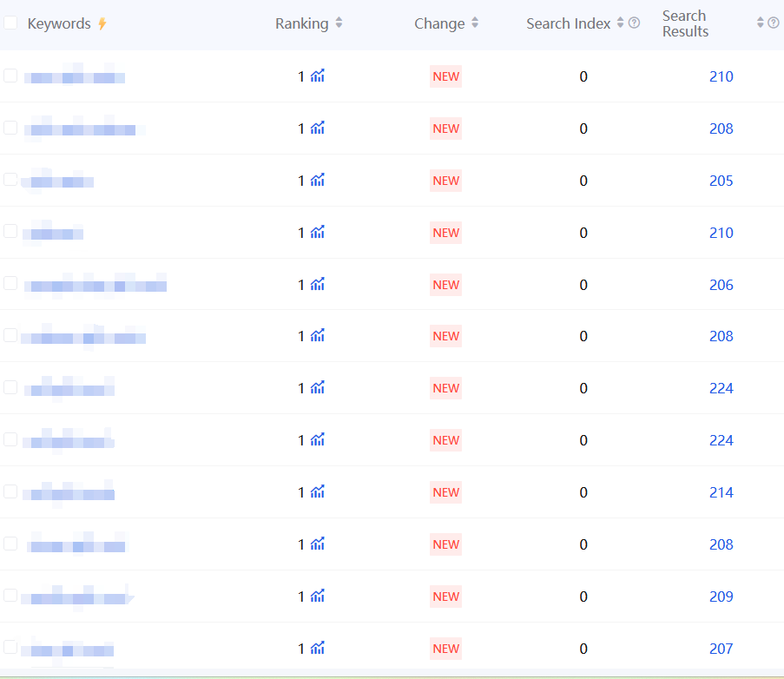
Task: Open trend chart icon in the 214 results row
Action: [x=318, y=492]
